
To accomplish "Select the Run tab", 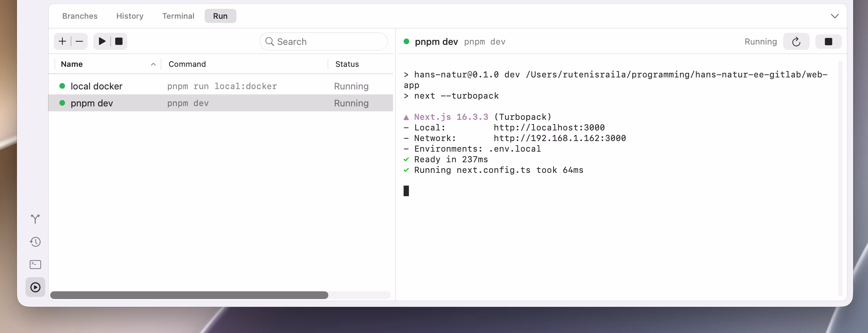I will (x=220, y=16).
